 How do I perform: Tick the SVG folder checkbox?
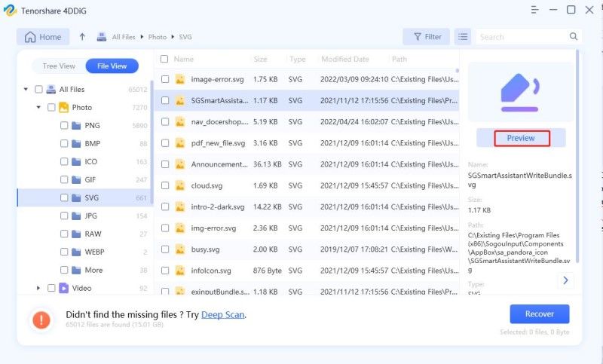tap(64, 197)
